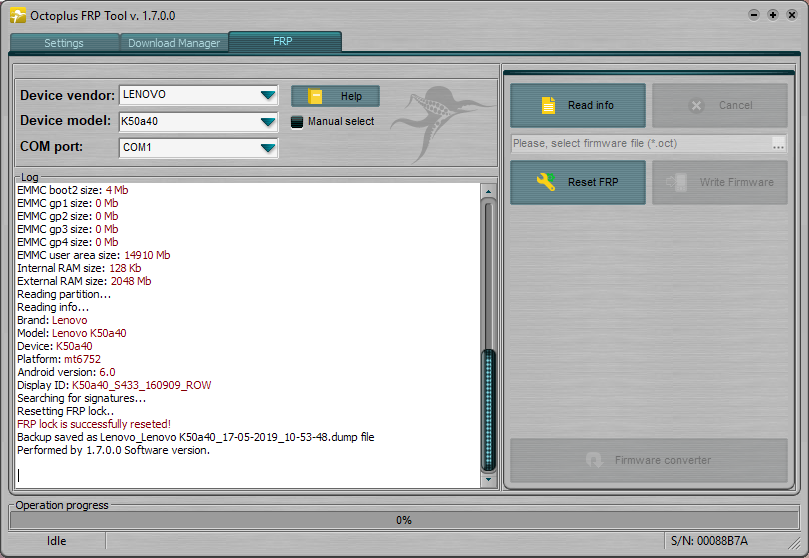
Task: Switch to the Settings tab
Action: (64, 43)
